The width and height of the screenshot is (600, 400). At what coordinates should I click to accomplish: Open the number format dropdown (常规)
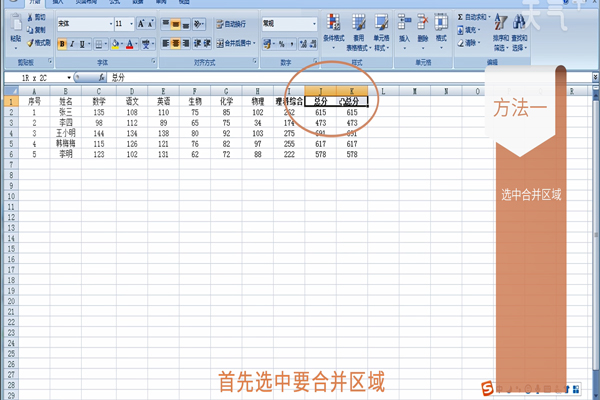[314, 24]
